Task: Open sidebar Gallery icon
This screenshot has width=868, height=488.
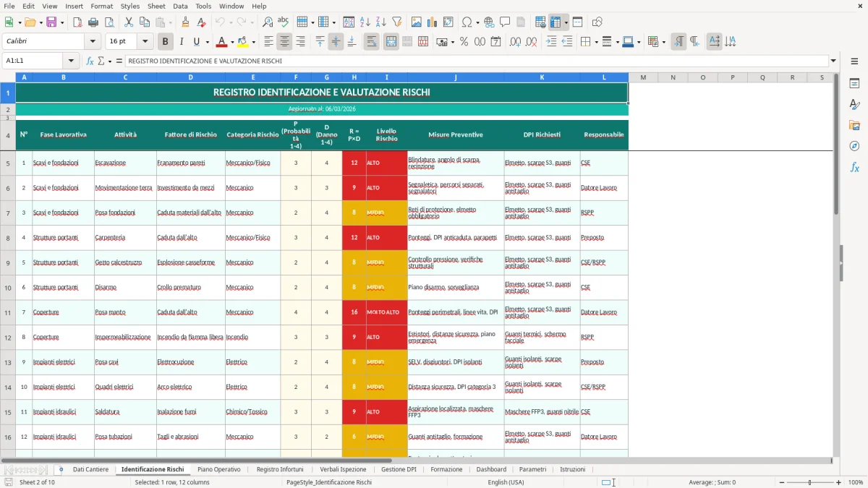Action: (854, 125)
